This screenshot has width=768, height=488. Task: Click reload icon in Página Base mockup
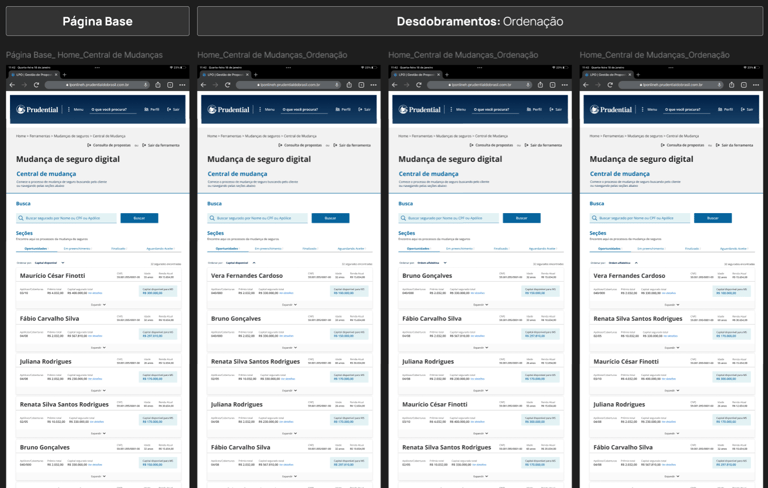coord(36,85)
